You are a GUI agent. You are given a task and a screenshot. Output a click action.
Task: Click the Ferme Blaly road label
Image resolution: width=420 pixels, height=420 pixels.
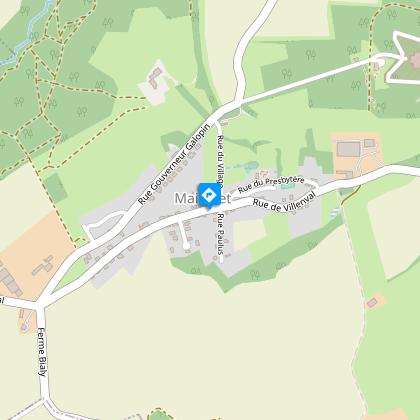point(41,352)
